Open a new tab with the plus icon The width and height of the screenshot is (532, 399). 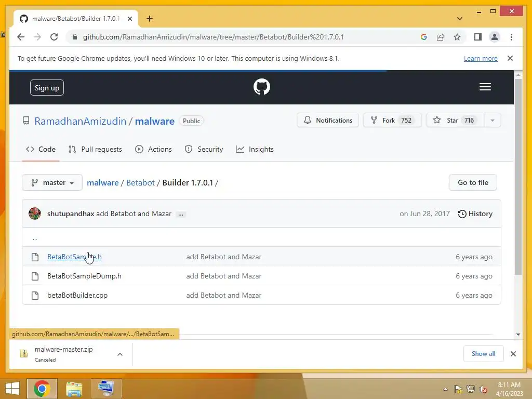[x=150, y=19]
